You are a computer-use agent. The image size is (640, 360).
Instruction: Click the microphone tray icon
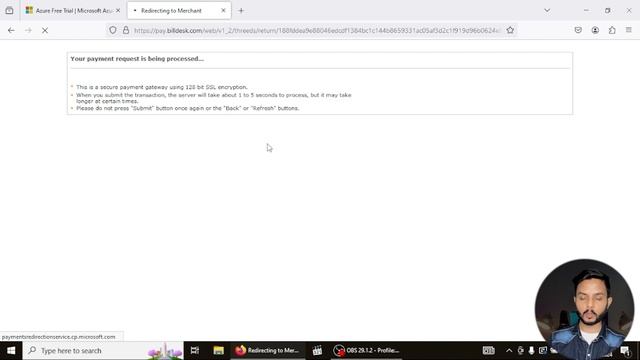tap(531, 351)
